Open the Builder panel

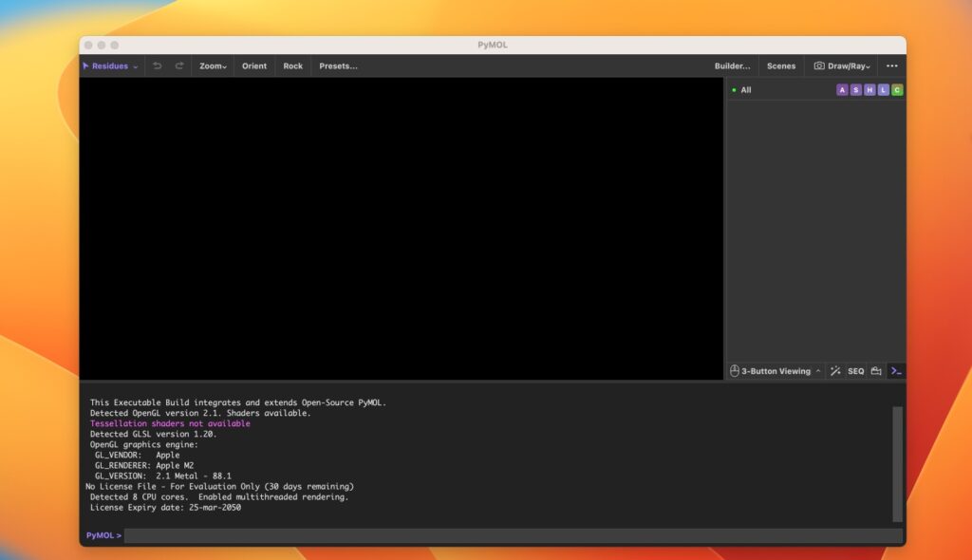point(732,65)
